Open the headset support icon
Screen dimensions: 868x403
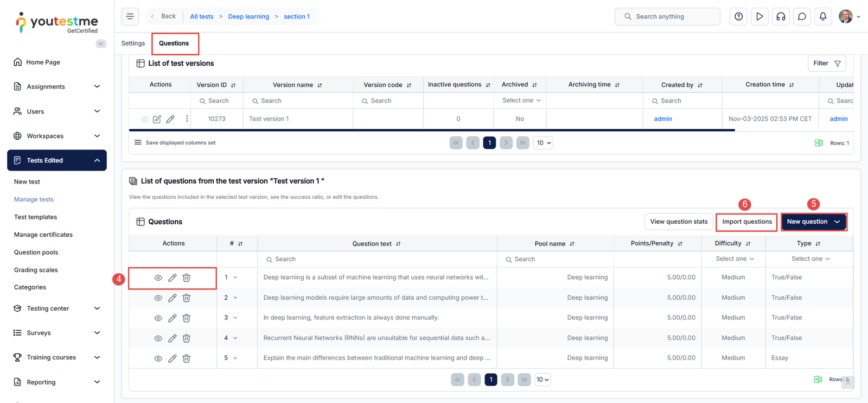point(781,16)
